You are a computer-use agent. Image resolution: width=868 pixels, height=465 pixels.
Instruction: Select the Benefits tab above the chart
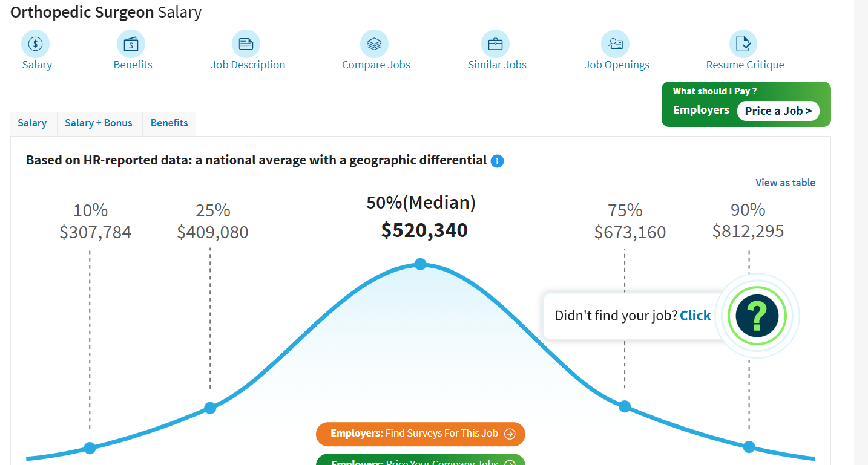point(169,123)
